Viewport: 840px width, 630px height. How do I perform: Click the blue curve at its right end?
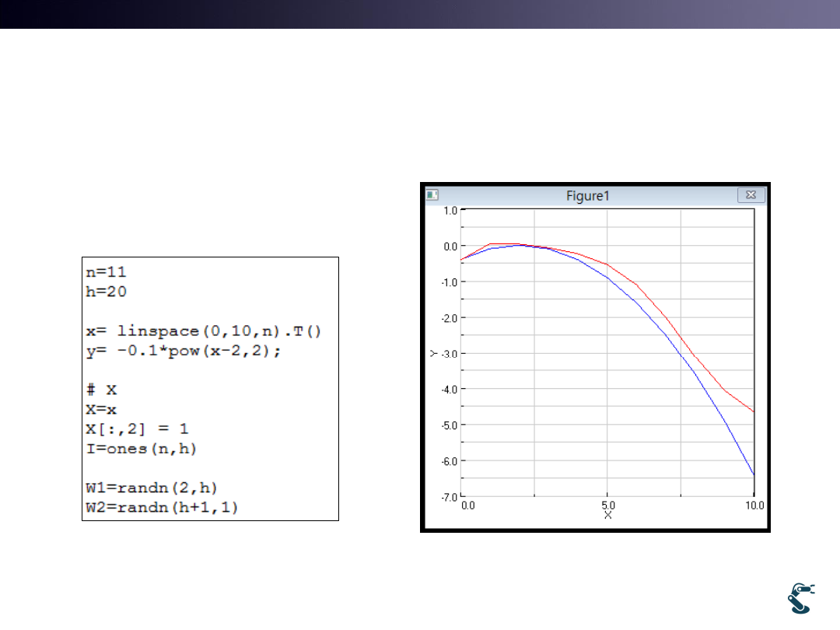[x=753, y=473]
